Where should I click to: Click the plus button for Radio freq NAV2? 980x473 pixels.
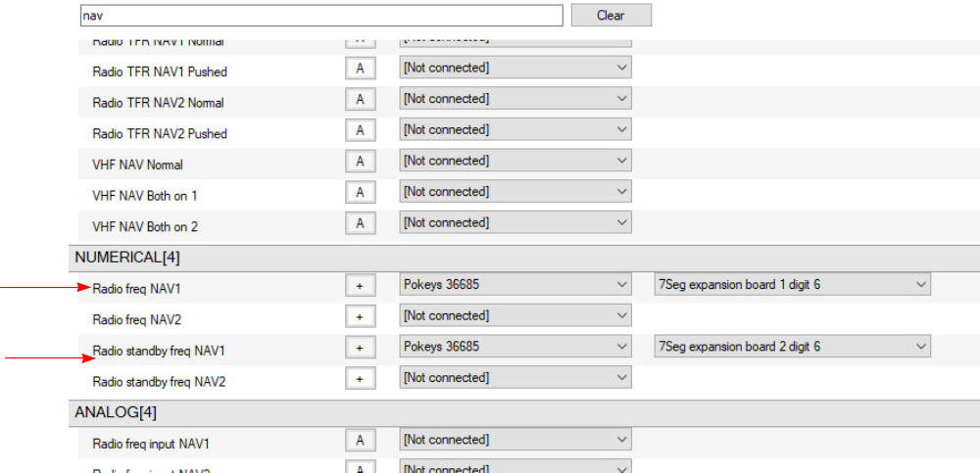click(x=360, y=316)
